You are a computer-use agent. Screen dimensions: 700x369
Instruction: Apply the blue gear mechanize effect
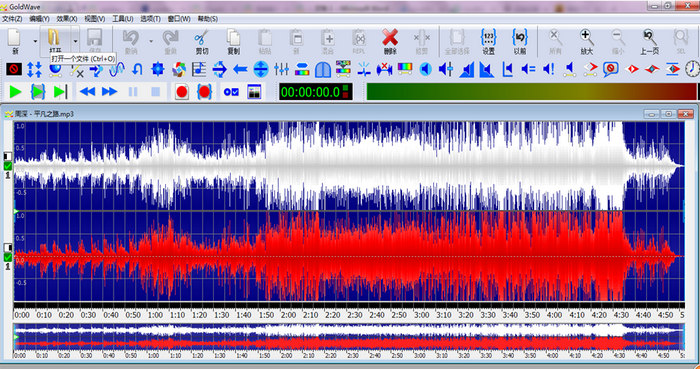(x=158, y=69)
